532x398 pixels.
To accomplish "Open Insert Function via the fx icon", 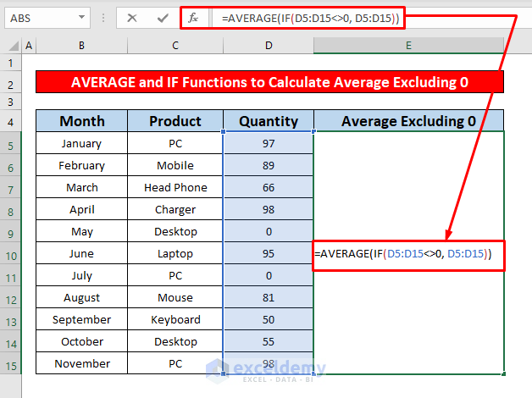I will (x=193, y=18).
